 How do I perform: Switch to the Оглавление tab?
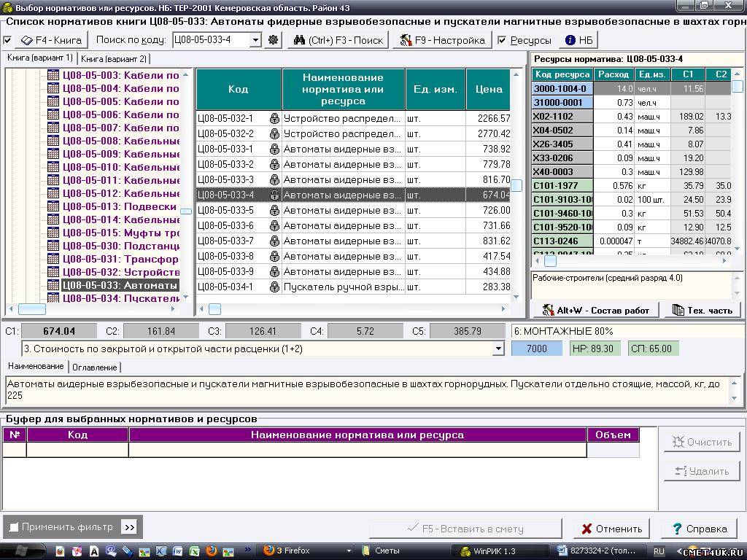click(94, 367)
